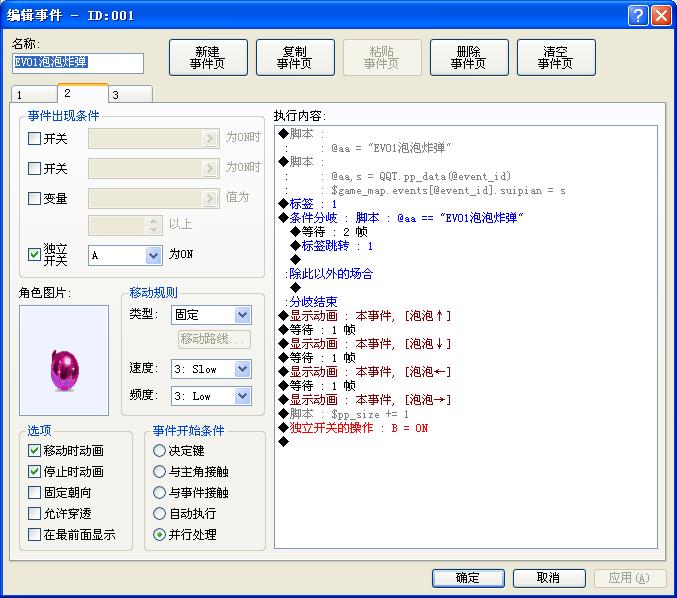Select the 显示动画 [泡泡↑] command
Screen dimensions: 677x598
(x=365, y=316)
